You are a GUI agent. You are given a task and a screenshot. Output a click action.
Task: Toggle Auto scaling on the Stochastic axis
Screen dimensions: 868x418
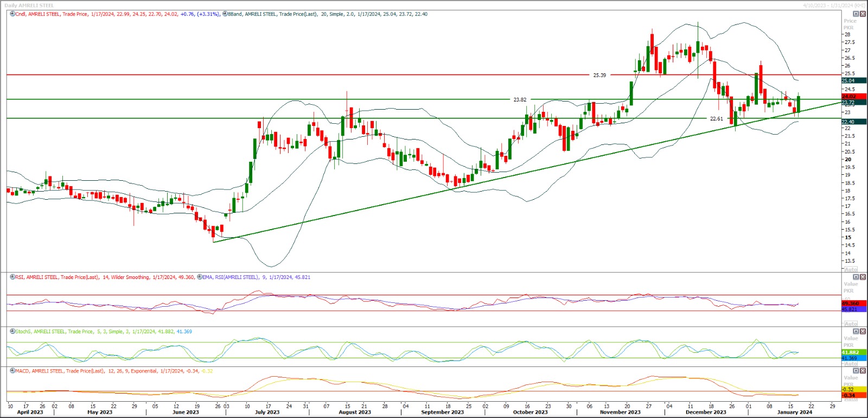pyautogui.click(x=851, y=363)
